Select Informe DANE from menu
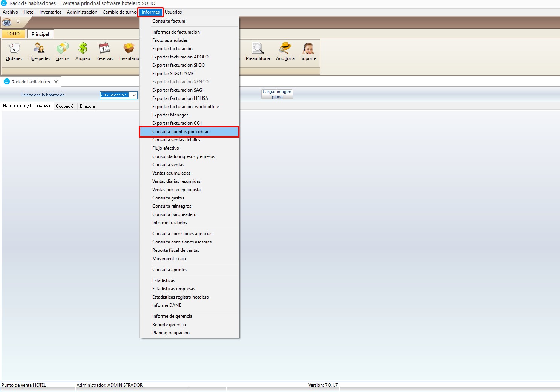Image resolution: width=560 pixels, height=392 pixels. [167, 305]
